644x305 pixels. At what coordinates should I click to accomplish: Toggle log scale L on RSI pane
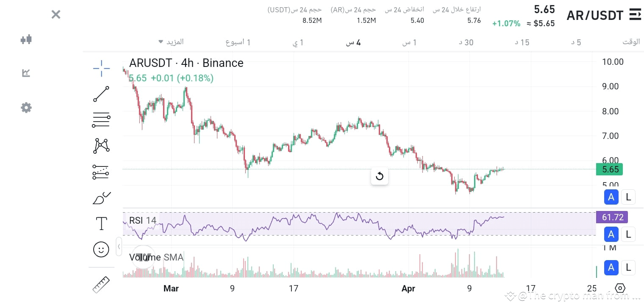pyautogui.click(x=628, y=234)
